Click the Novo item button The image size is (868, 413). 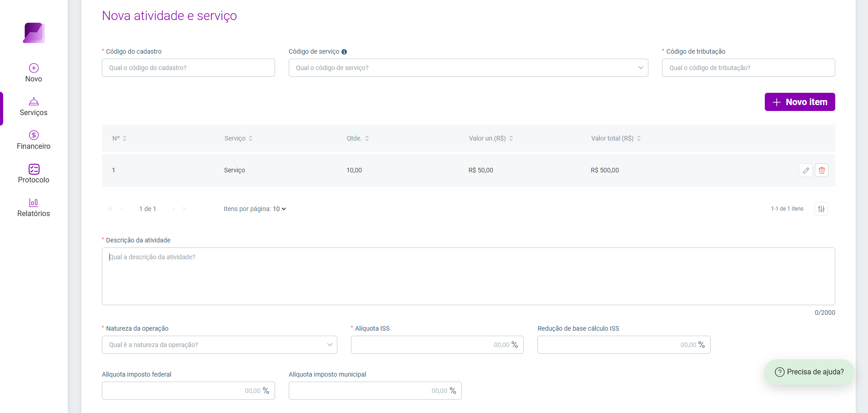point(800,102)
